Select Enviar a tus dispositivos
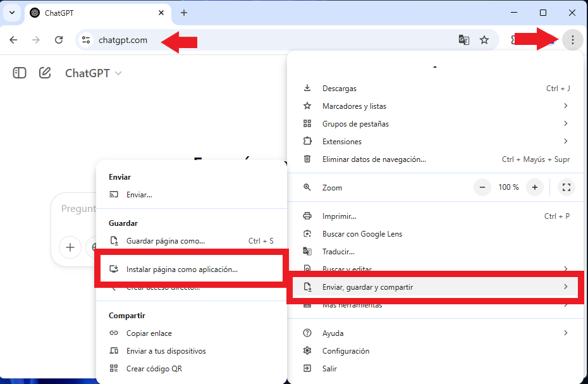 (x=192, y=351)
